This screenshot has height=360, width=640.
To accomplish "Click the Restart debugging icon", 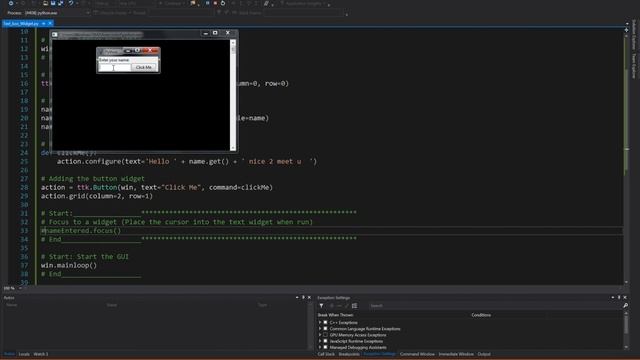I will tap(223, 3).
